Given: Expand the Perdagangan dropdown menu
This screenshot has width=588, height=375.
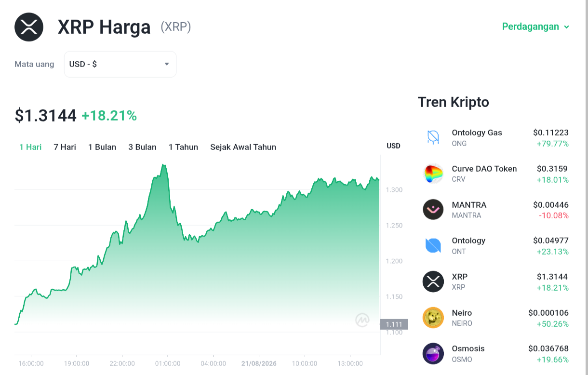Looking at the screenshot, I should point(535,27).
